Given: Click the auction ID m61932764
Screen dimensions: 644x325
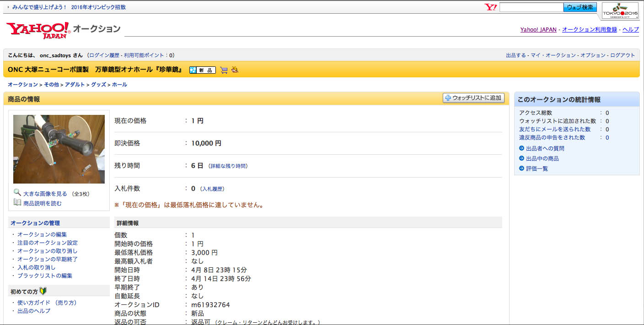Looking at the screenshot, I should click(x=210, y=305).
